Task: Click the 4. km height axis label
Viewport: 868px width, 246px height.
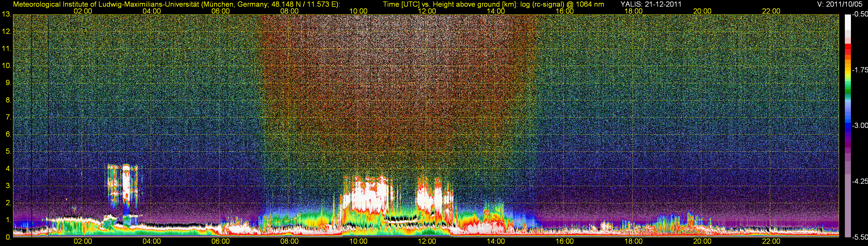Action: coord(8,168)
